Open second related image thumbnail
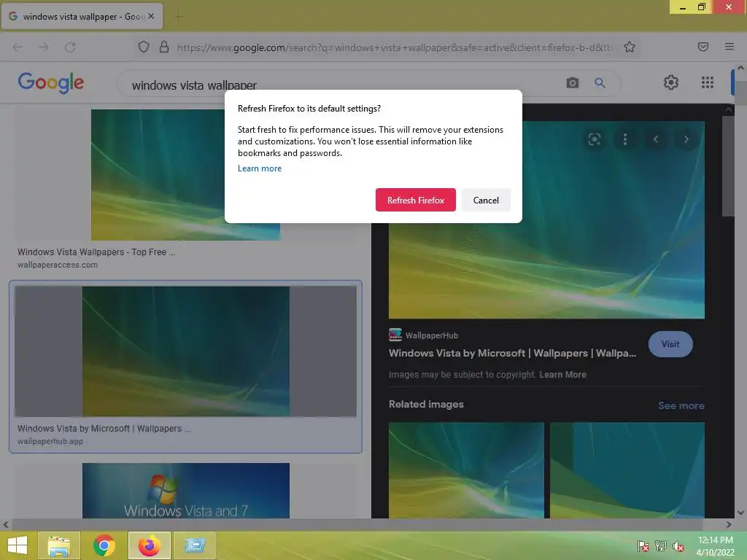 [x=627, y=470]
